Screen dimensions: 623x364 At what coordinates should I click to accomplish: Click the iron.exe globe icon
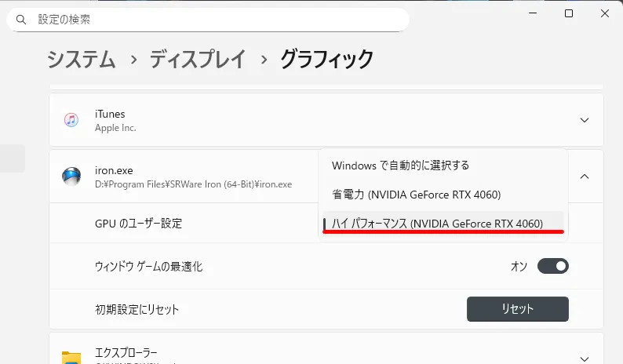[71, 176]
